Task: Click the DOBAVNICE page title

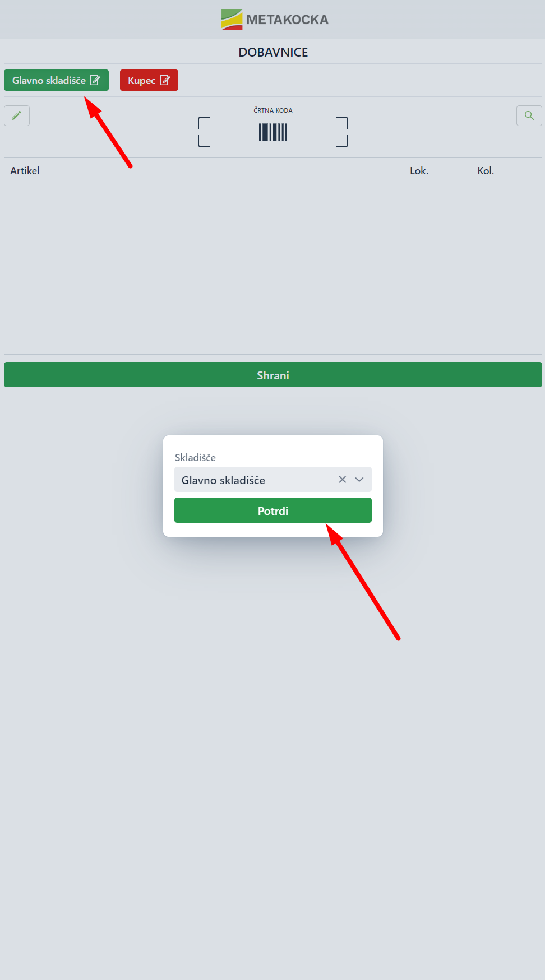Action: coord(273,52)
